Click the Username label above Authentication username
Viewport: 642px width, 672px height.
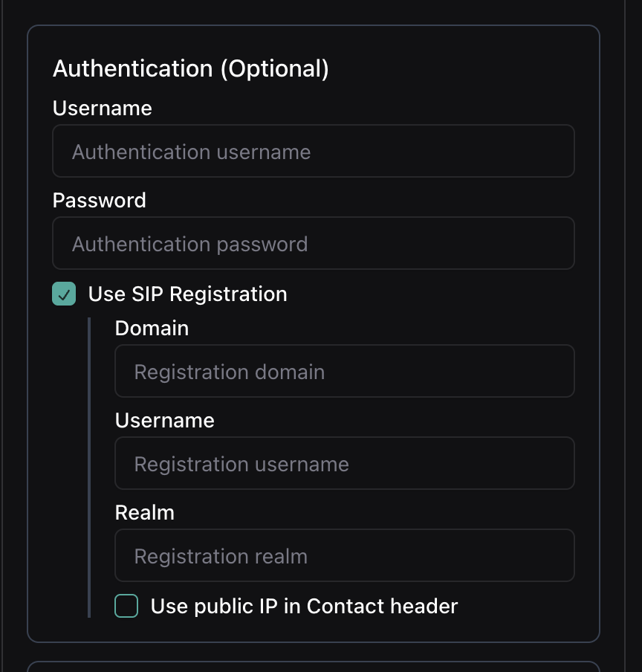point(102,109)
